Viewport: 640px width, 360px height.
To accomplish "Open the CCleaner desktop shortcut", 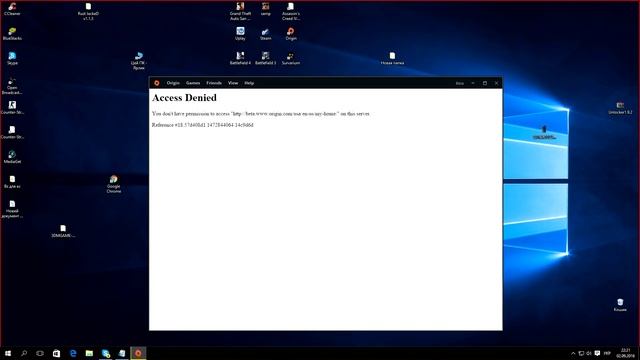I will 12,9.
